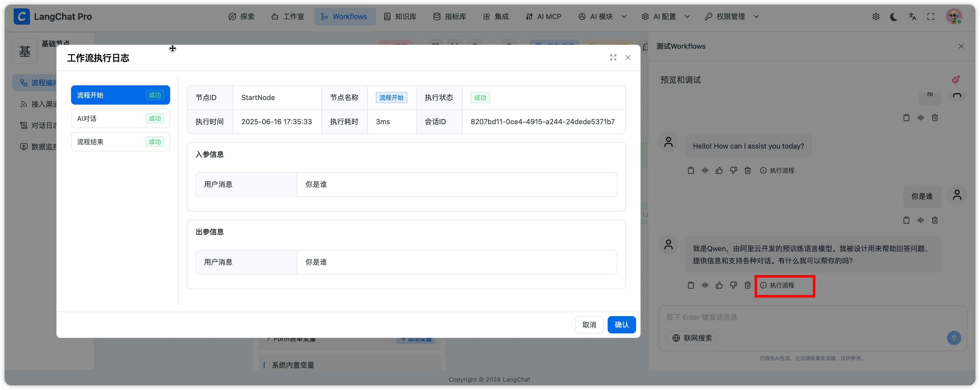
Task: Play audio for the Hello reply
Action: pyautogui.click(x=705, y=170)
